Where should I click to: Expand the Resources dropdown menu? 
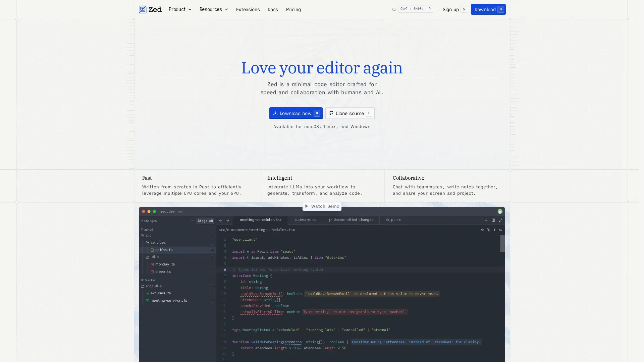pos(213,9)
